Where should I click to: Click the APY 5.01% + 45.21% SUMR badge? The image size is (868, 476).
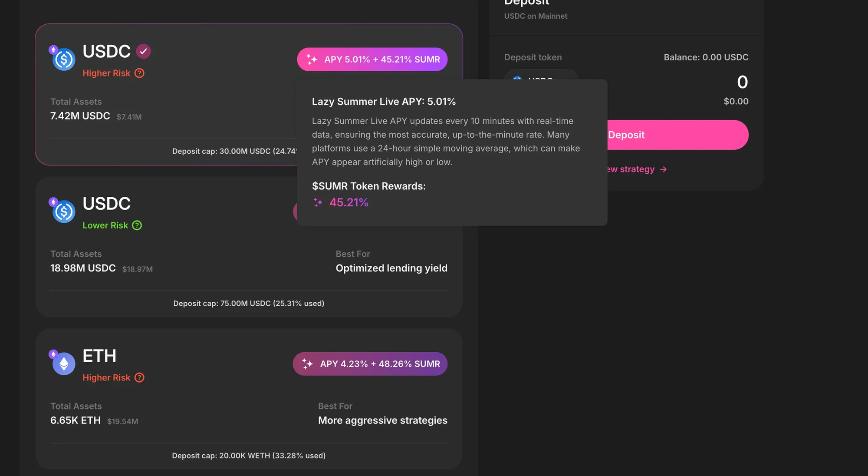coord(372,59)
